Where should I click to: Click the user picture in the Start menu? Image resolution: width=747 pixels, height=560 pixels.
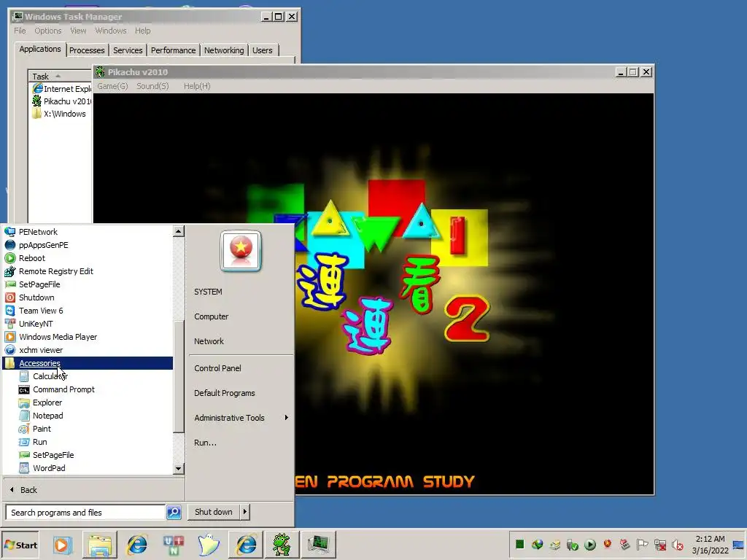241,251
